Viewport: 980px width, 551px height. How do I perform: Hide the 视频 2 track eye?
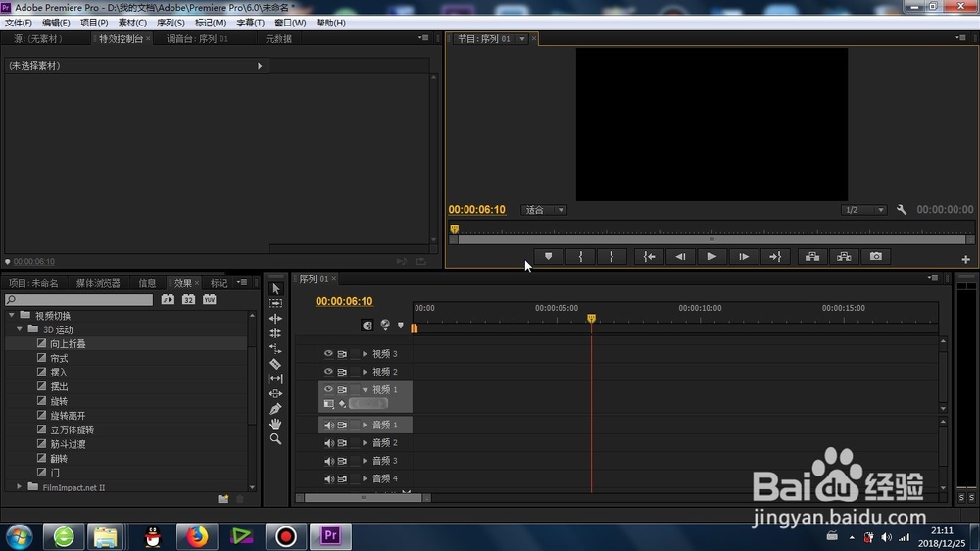pos(328,372)
